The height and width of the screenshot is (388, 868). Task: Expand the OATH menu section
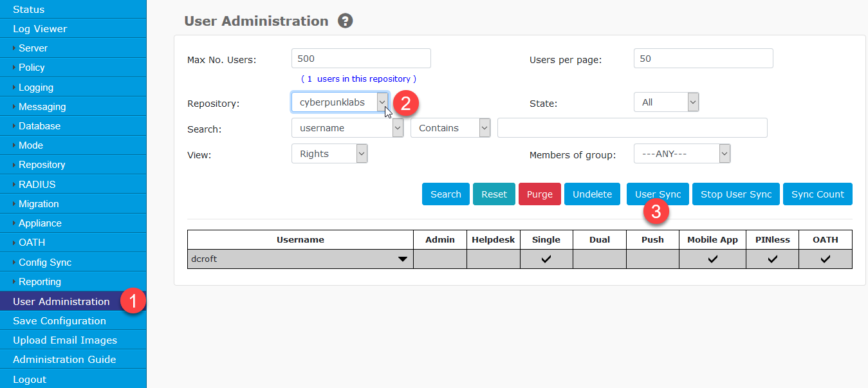click(32, 243)
